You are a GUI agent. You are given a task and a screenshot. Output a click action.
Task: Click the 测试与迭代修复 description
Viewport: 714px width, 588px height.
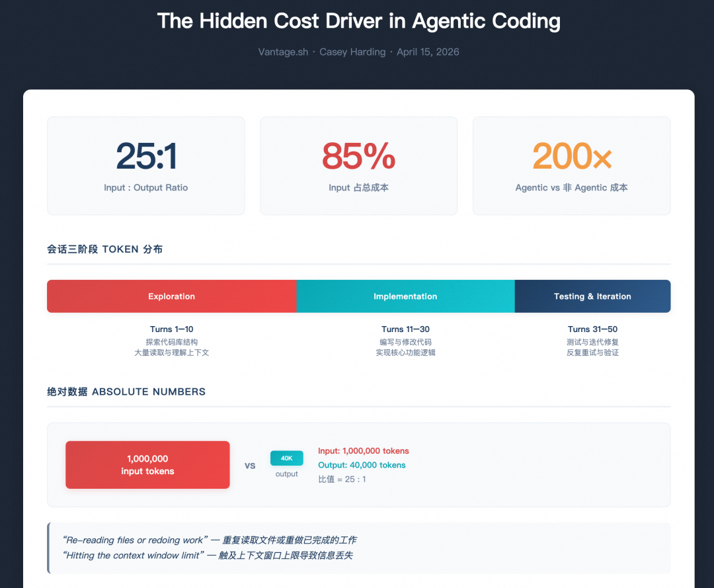592,342
